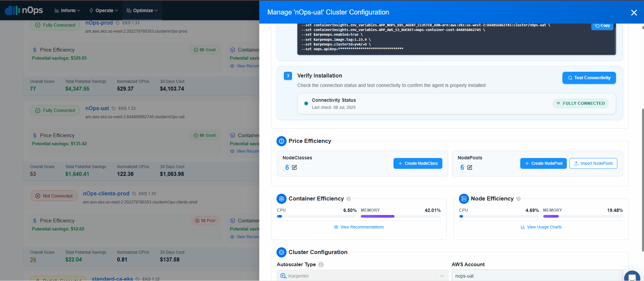Click Create NodePool
644x281 pixels.
(x=544, y=163)
